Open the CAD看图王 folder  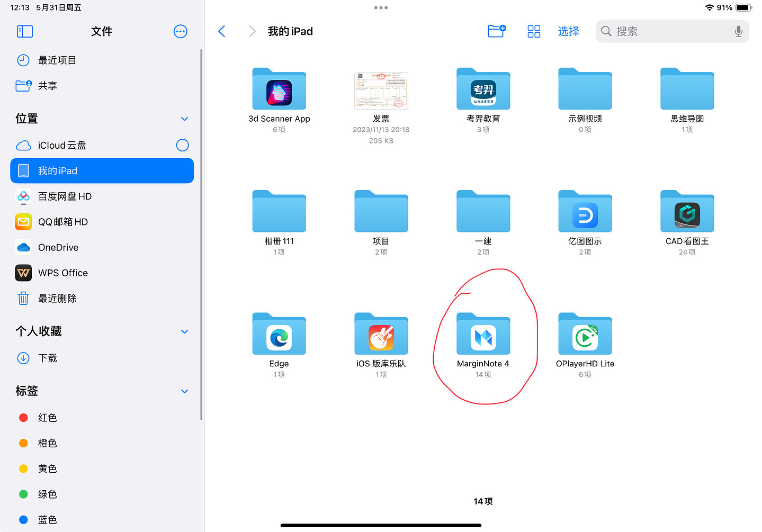point(687,213)
